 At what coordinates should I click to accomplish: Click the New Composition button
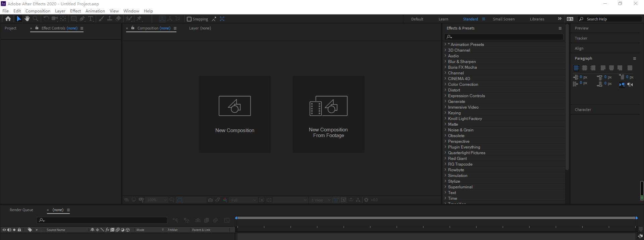coord(235,114)
